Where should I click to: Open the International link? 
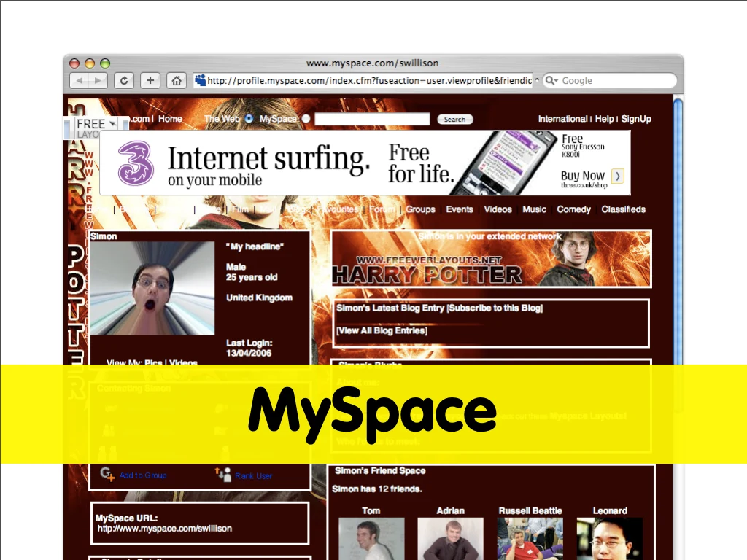pos(562,119)
